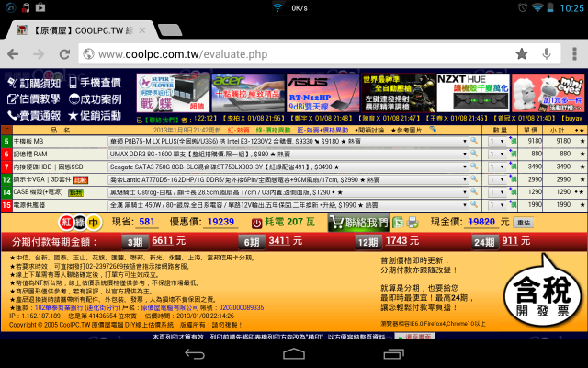
Task: Click category number 6 for 記憶體
Action: pos(6,154)
